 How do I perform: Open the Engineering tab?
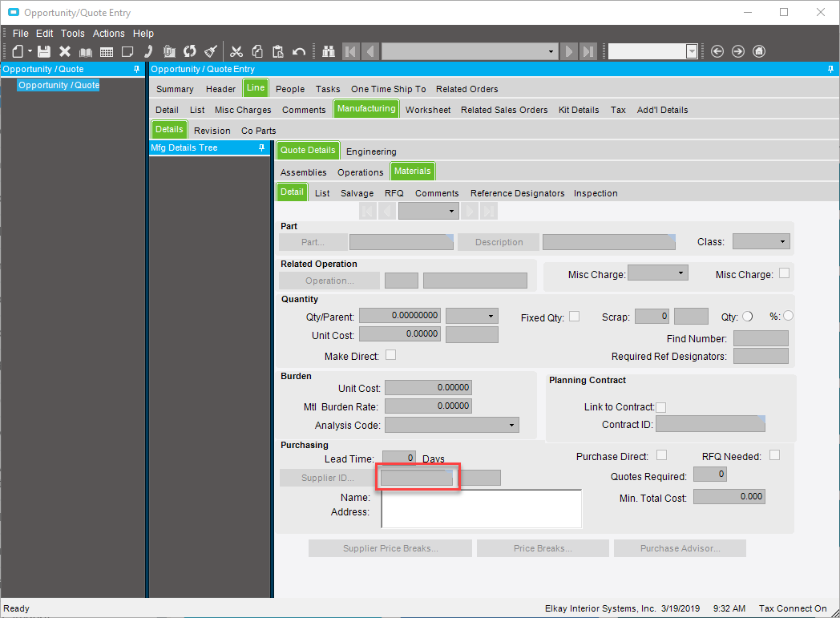371,151
